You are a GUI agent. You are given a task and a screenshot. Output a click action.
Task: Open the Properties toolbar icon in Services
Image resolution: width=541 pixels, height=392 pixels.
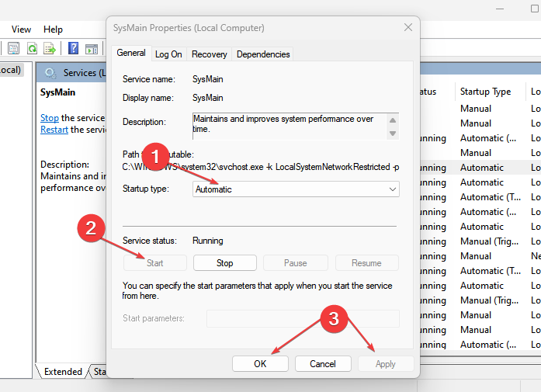click(x=14, y=48)
